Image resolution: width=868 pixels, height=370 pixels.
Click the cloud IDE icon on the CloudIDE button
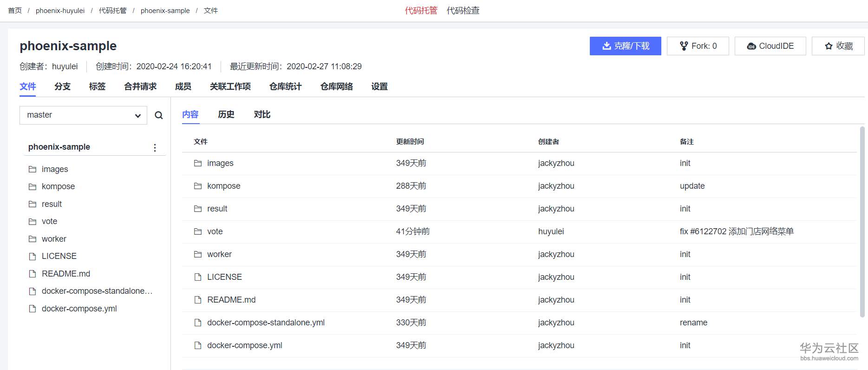(x=751, y=46)
